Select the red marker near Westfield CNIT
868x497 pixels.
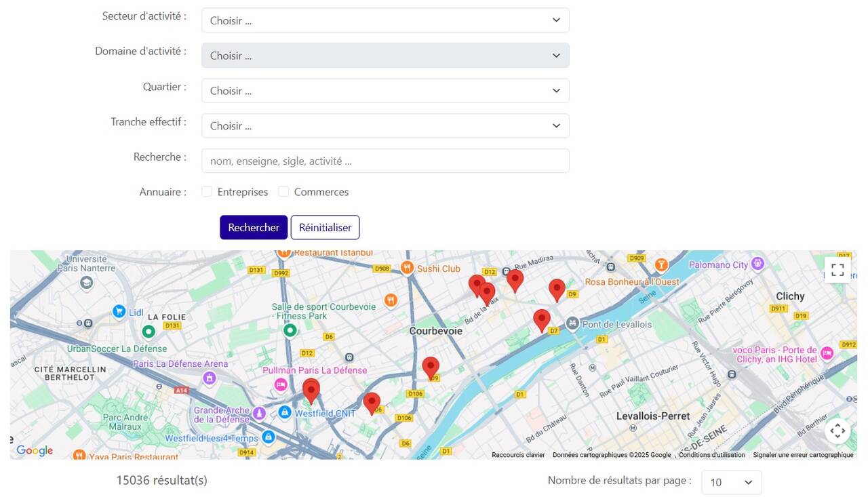tap(311, 389)
